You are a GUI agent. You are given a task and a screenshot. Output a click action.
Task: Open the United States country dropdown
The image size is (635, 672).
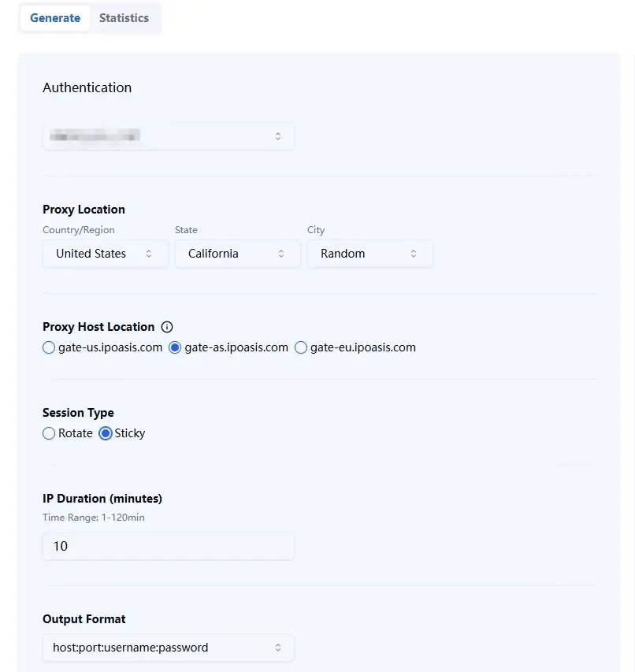[x=105, y=254]
